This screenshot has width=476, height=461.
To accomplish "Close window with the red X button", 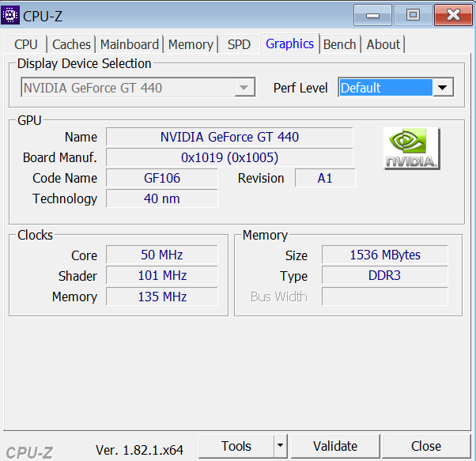I will click(x=453, y=15).
